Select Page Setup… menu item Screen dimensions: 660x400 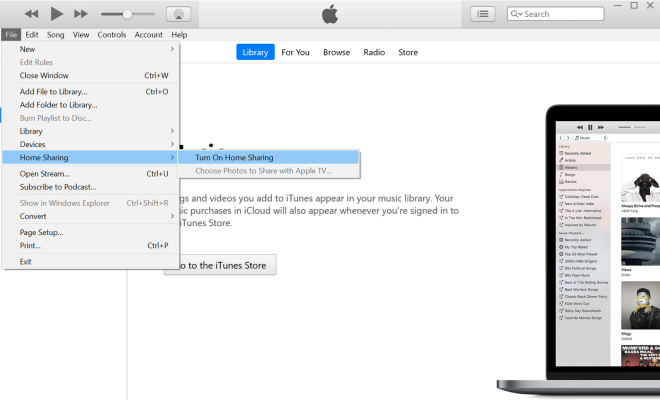pyautogui.click(x=90, y=232)
